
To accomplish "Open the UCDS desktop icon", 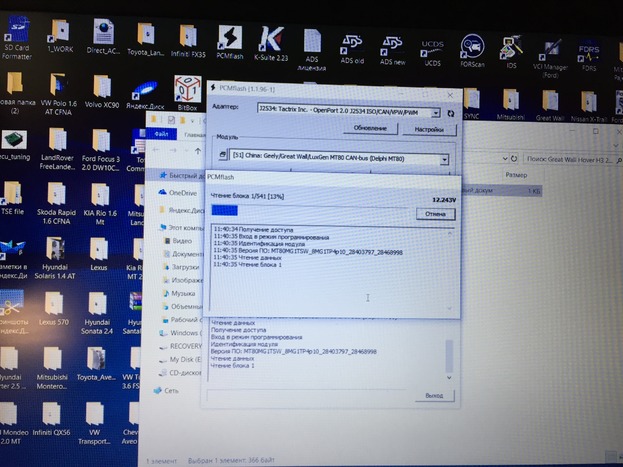I will pyautogui.click(x=431, y=47).
